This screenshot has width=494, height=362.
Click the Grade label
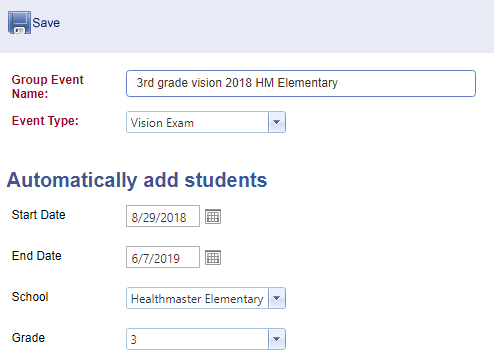28,338
